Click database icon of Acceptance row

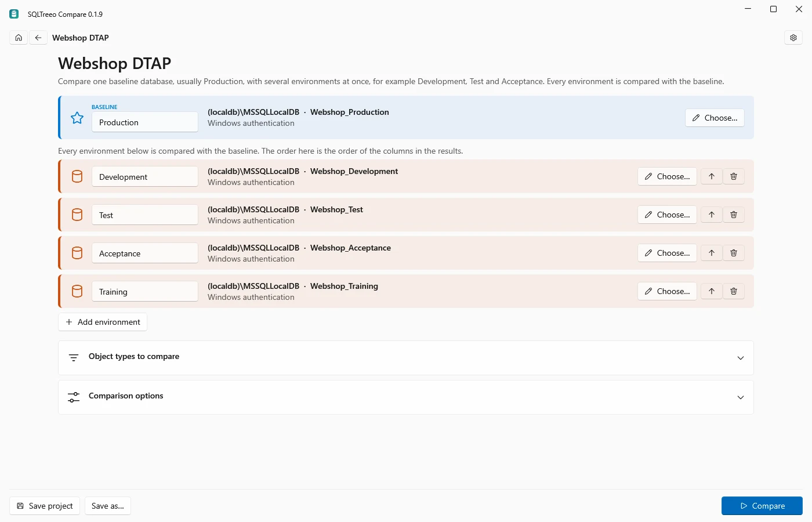point(77,253)
